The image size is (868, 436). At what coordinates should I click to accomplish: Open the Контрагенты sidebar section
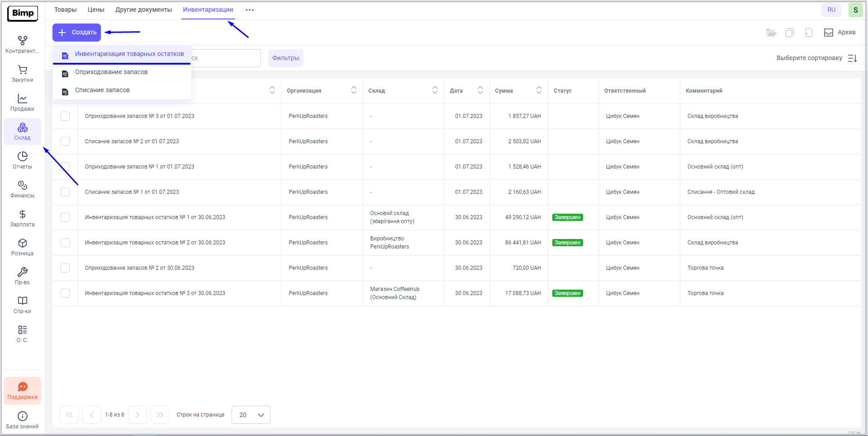[x=22, y=45]
